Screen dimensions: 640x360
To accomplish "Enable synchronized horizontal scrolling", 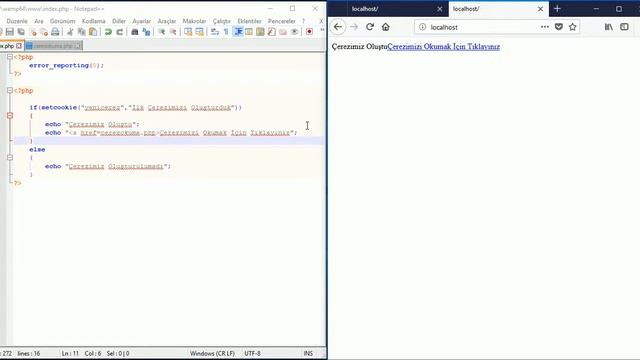I will tap(200, 32).
